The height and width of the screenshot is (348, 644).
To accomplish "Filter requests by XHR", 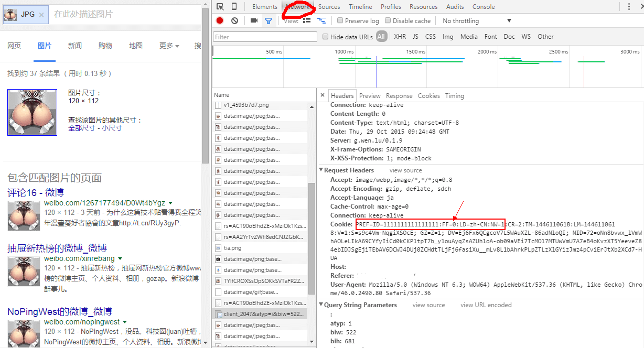I will click(x=400, y=37).
